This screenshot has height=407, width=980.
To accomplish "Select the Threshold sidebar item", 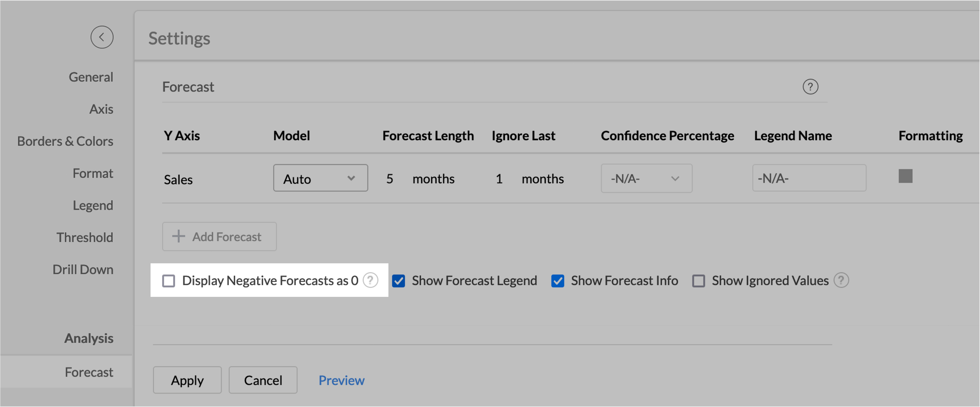I will click(x=85, y=238).
